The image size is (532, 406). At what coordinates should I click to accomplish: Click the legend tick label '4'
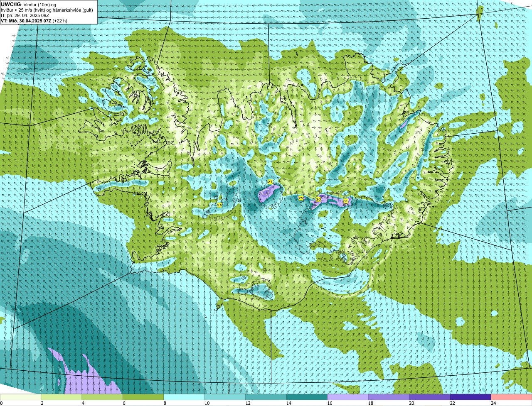(83, 403)
